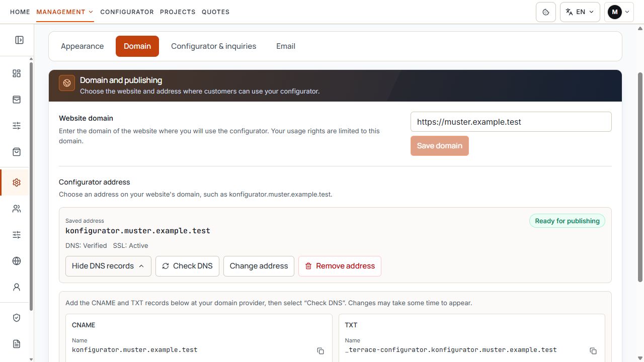Click the sidebar's vertical scrollbar

[x=31, y=186]
